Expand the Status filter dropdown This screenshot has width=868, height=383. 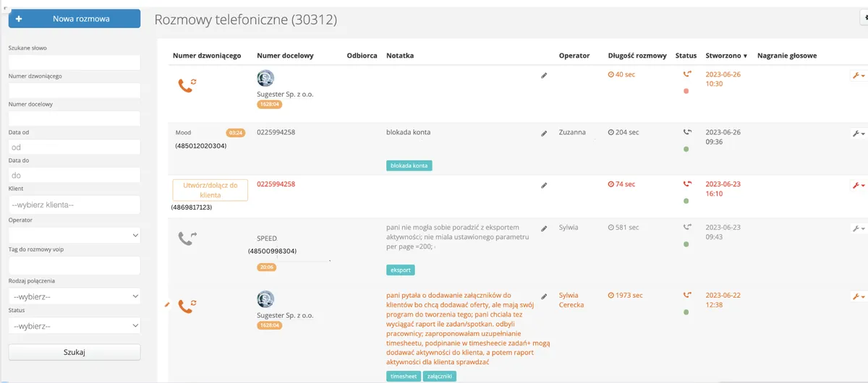(x=74, y=326)
